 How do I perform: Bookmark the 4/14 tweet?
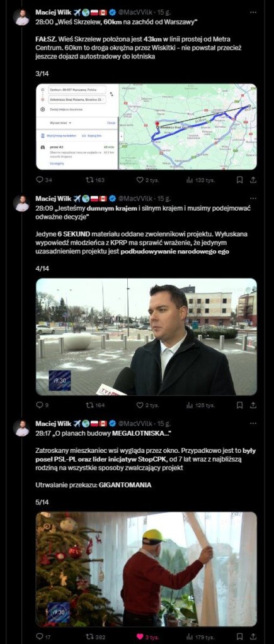point(240,405)
